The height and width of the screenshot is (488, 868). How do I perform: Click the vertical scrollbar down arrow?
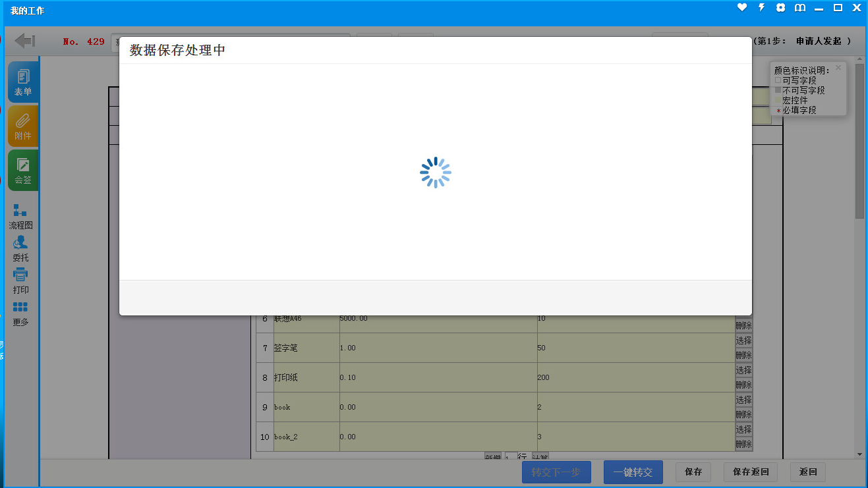tap(859, 454)
